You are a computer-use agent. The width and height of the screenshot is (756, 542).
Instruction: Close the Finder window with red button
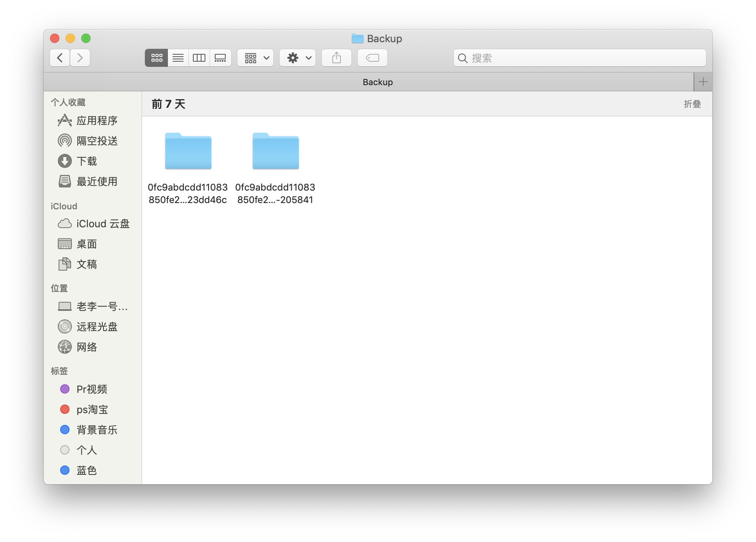point(55,38)
